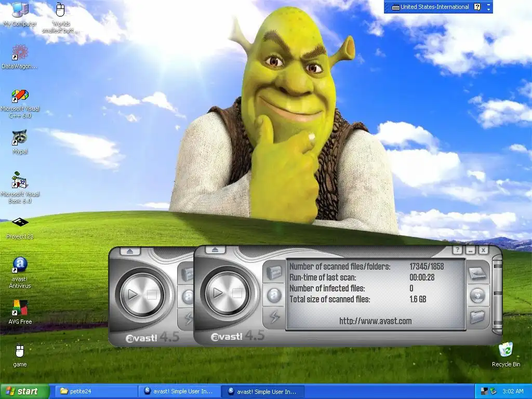This screenshot has width=532, height=399.
Task: Open My Computer desktop icon
Action: coord(20,14)
